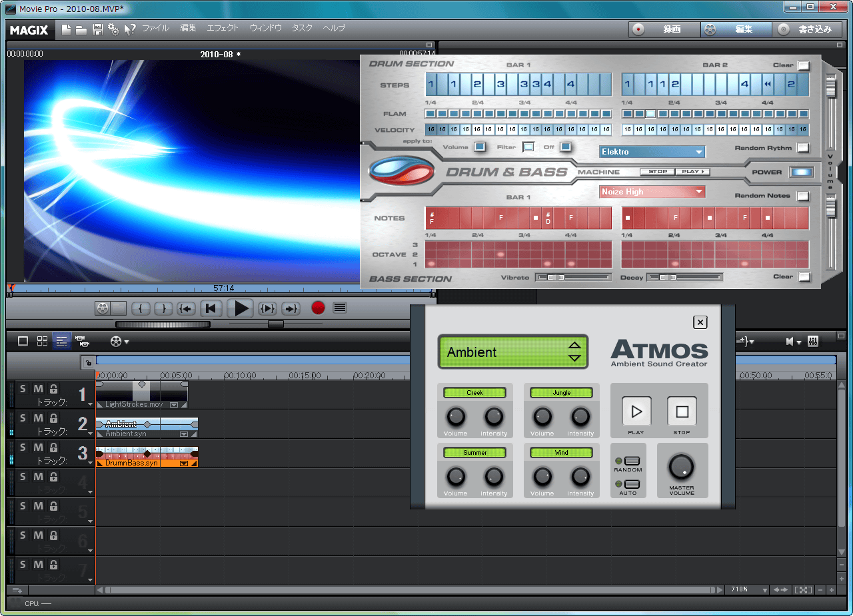Screen dimensions: 853x616
Task: Switch to the 録画 recording screen
Action: click(x=664, y=29)
